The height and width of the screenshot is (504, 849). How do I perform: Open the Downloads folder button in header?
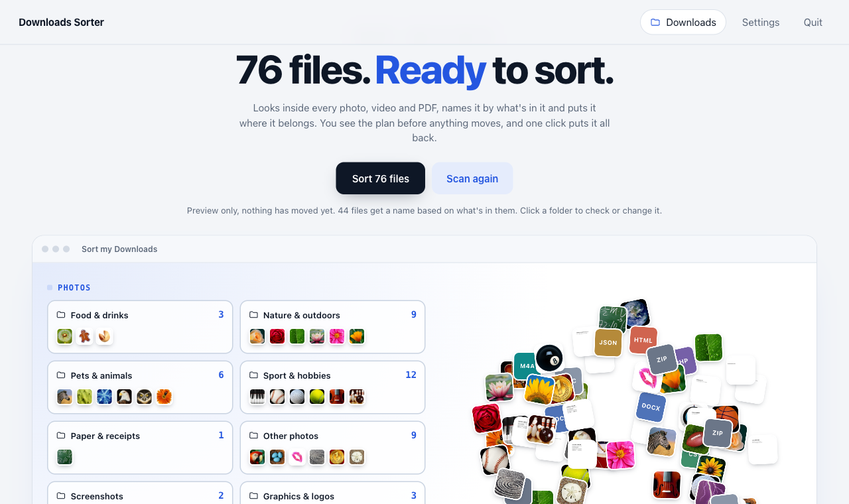(683, 22)
